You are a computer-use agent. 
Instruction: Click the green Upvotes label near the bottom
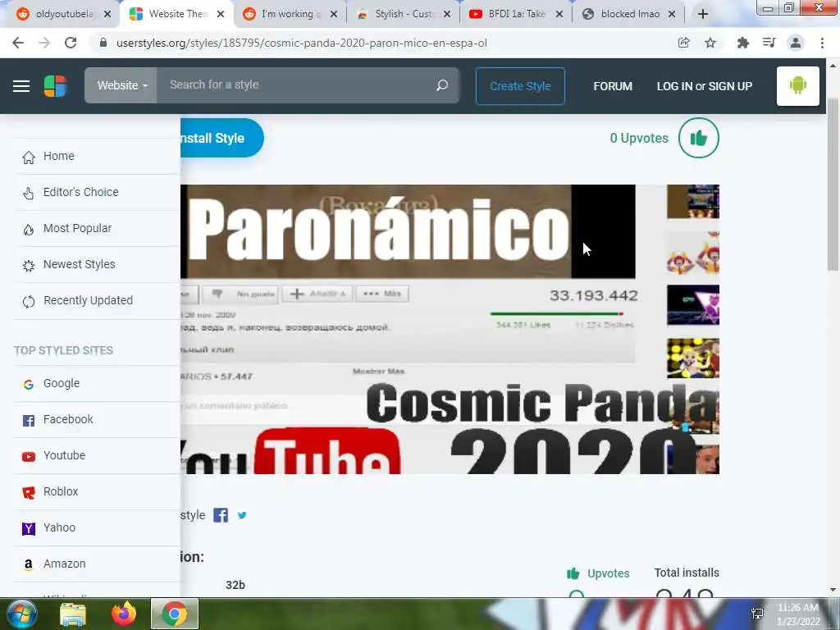pos(608,573)
